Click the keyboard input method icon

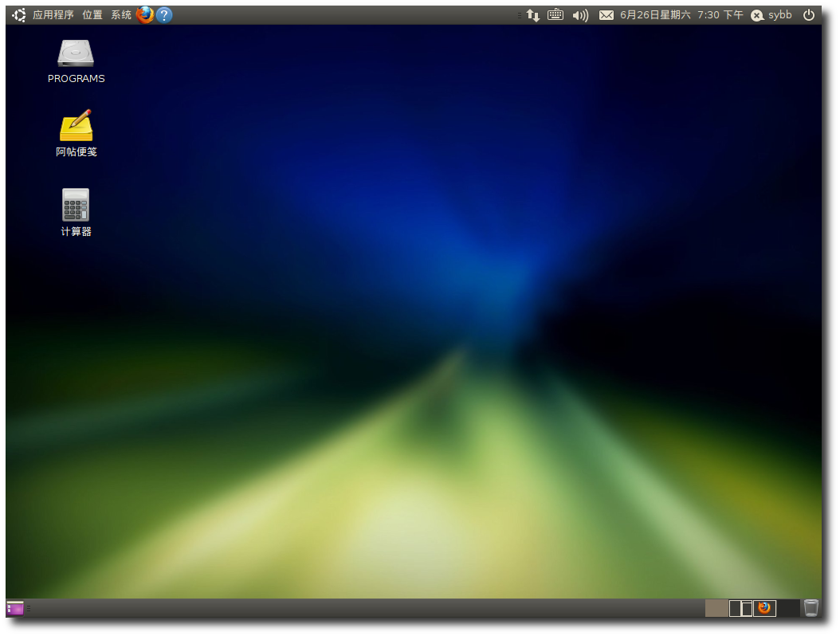(555, 15)
